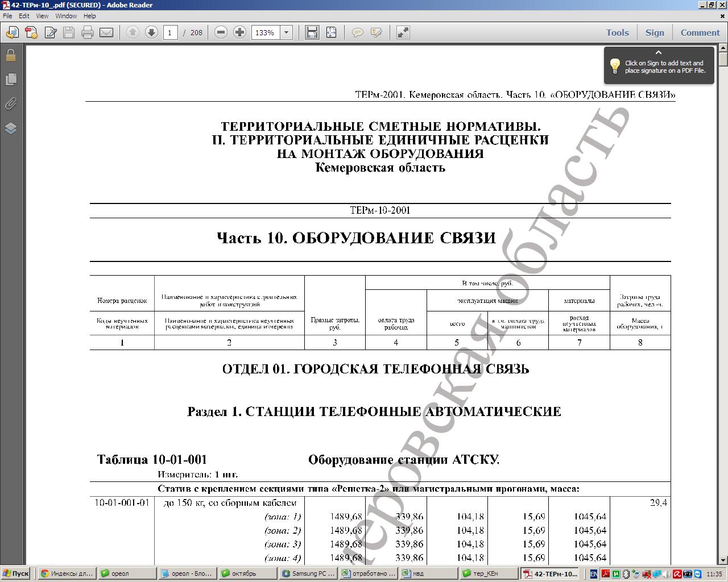Screen dimensions: 728x582
Task: Open the View menu
Action: click(x=43, y=16)
